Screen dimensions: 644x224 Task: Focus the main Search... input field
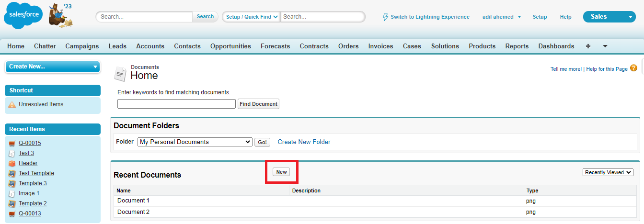point(145,17)
